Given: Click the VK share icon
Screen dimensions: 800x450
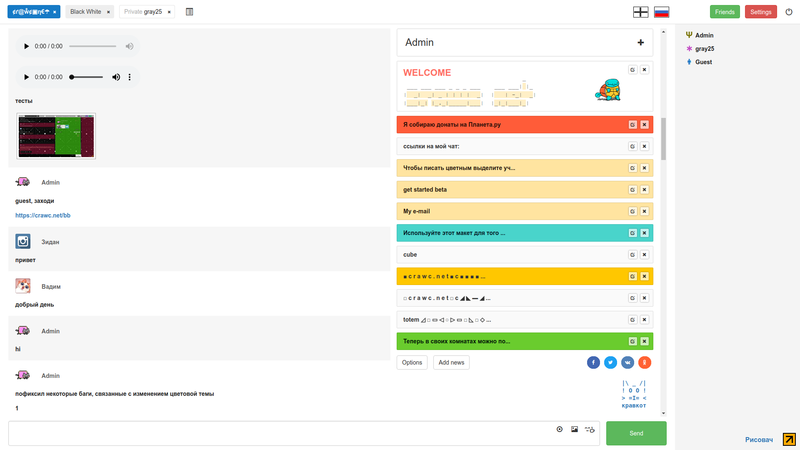Looking at the screenshot, I should tap(628, 362).
